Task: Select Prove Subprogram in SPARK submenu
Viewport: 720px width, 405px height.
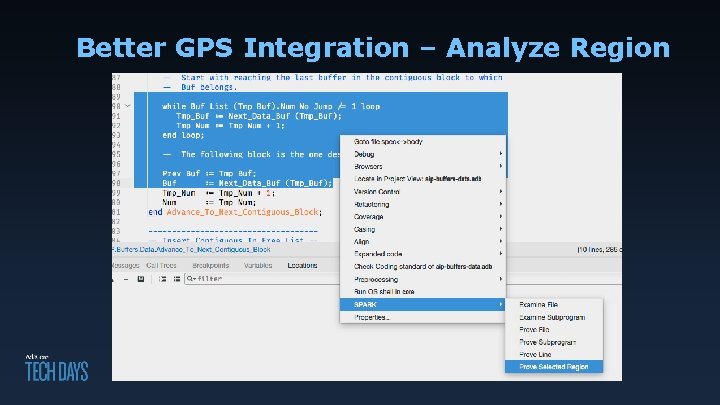Action: [x=554, y=342]
